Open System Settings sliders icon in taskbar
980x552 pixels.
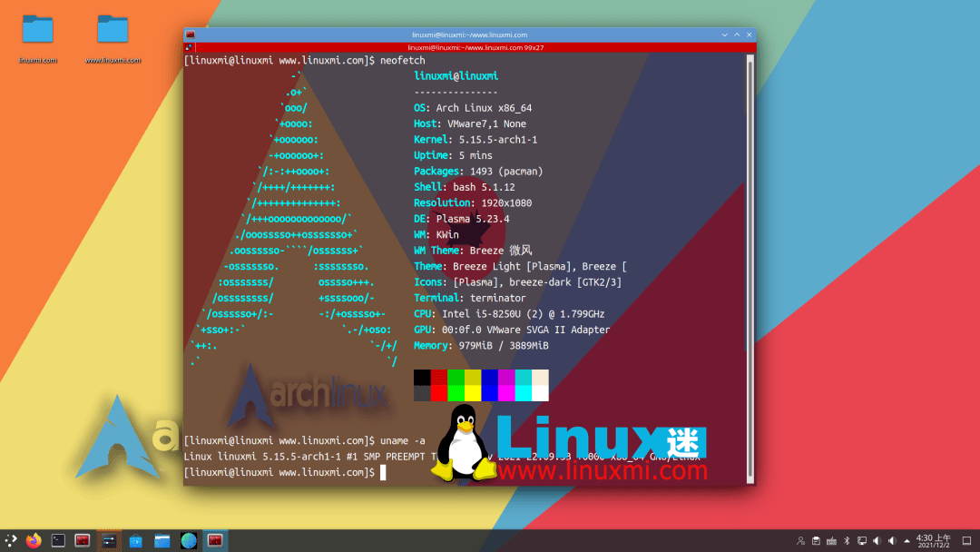[x=109, y=541]
